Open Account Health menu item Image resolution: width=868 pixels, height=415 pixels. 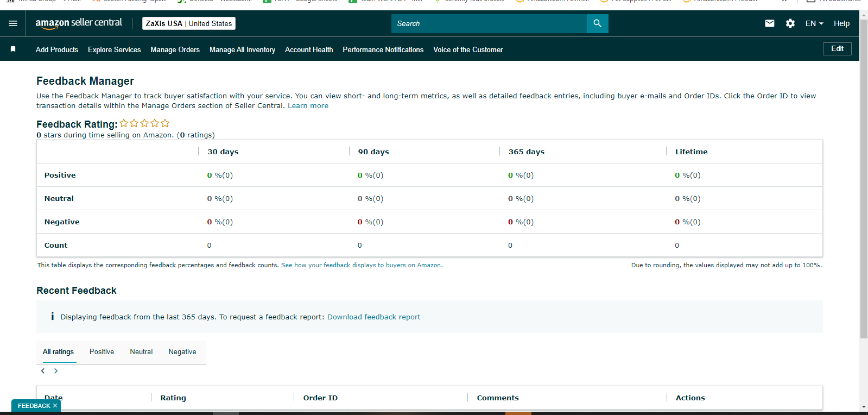[x=309, y=49]
